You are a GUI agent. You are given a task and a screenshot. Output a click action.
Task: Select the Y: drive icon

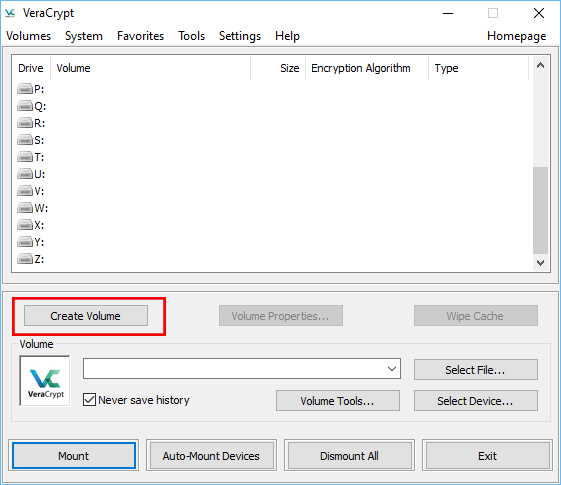tap(25, 242)
